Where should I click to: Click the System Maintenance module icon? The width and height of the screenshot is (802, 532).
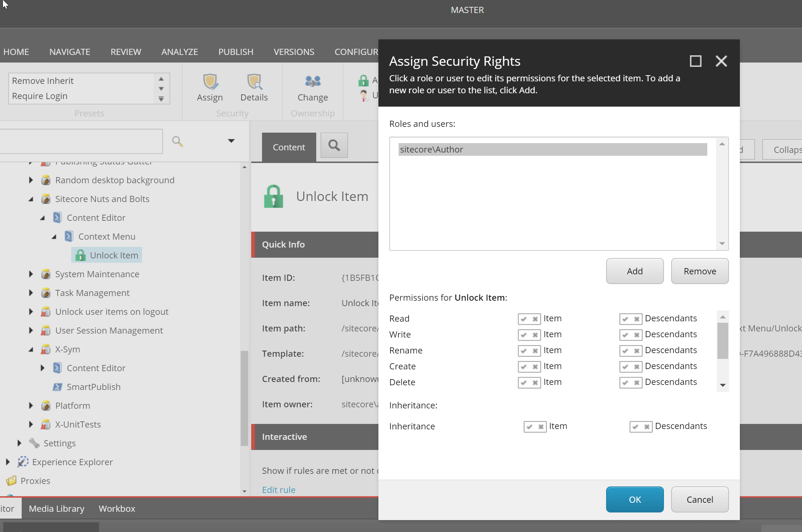[46, 274]
